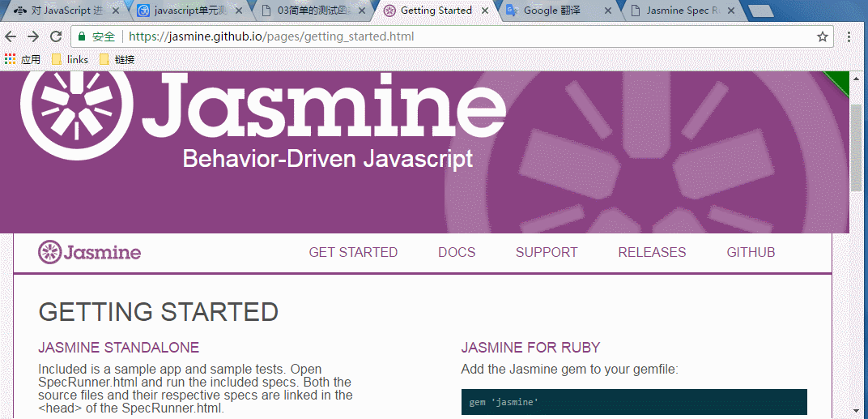Image resolution: width=868 pixels, height=419 pixels.
Task: Bookmark this page with the star icon
Action: pyautogui.click(x=822, y=36)
